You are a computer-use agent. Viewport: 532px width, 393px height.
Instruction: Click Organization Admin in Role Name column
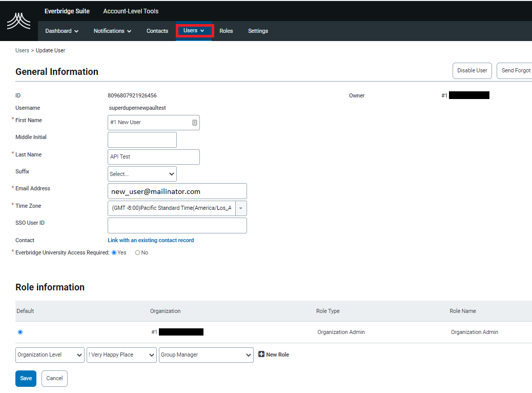pyautogui.click(x=474, y=332)
